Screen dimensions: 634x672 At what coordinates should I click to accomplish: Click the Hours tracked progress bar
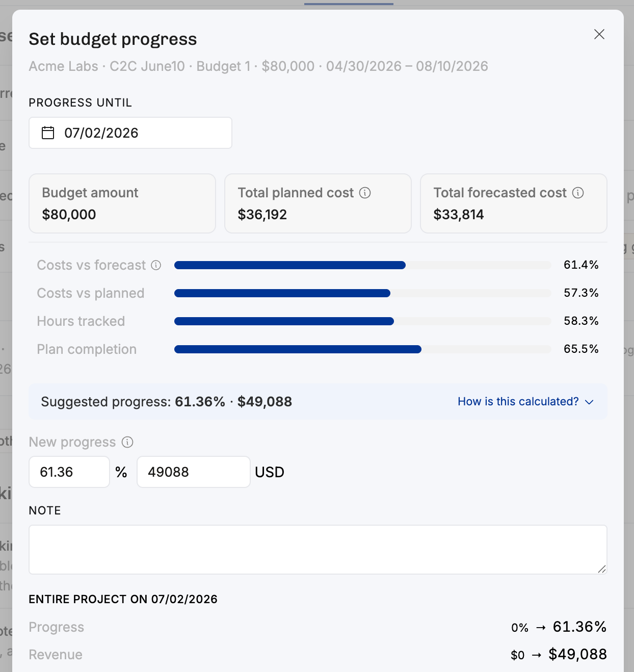pyautogui.click(x=363, y=321)
